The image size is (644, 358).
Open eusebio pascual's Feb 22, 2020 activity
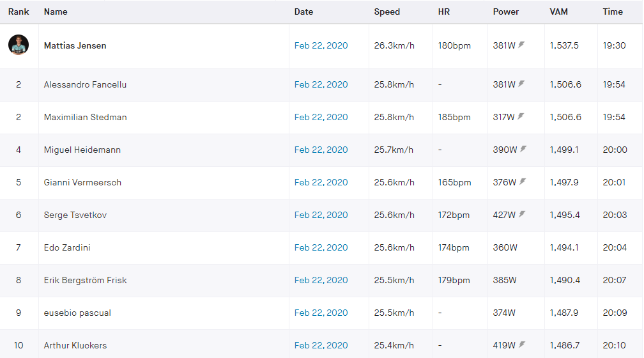point(321,313)
